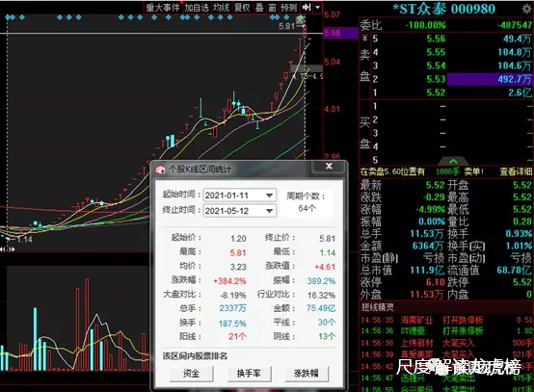Click the 个股K线区间统计 dialog logo icon
Screen dimensions: 534x392
160,170
